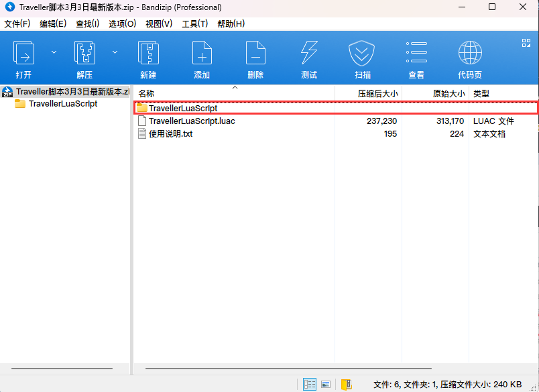Toggle detailed list view in status bar
The image size is (539, 392).
coord(309,384)
